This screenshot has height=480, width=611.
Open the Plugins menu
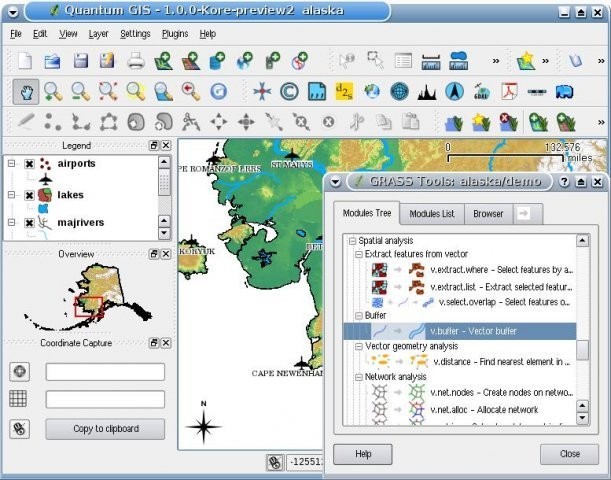click(x=175, y=34)
